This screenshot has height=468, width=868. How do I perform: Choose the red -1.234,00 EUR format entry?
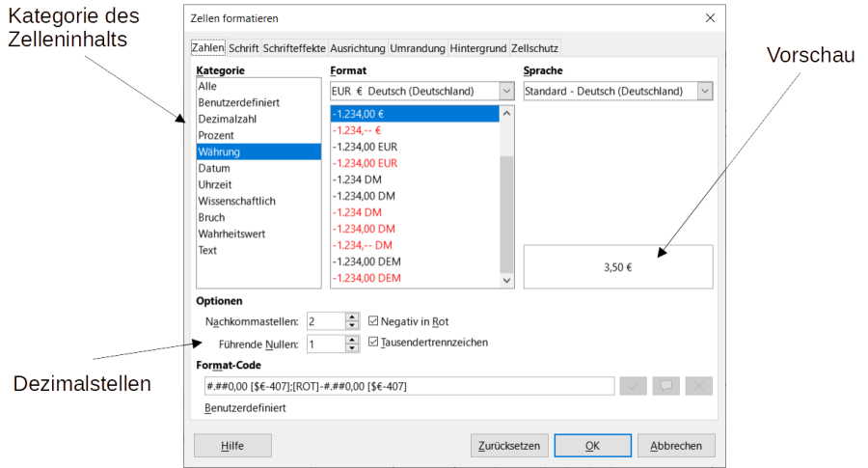tap(365, 163)
